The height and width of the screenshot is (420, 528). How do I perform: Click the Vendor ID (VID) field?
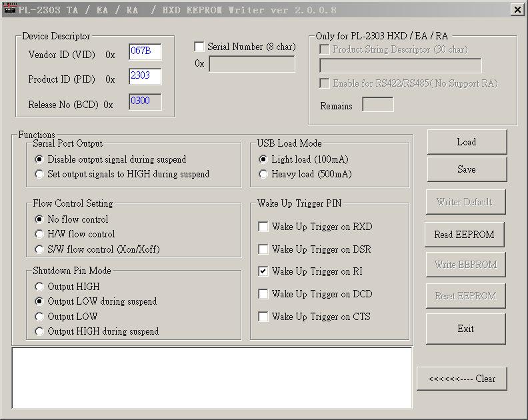point(145,52)
